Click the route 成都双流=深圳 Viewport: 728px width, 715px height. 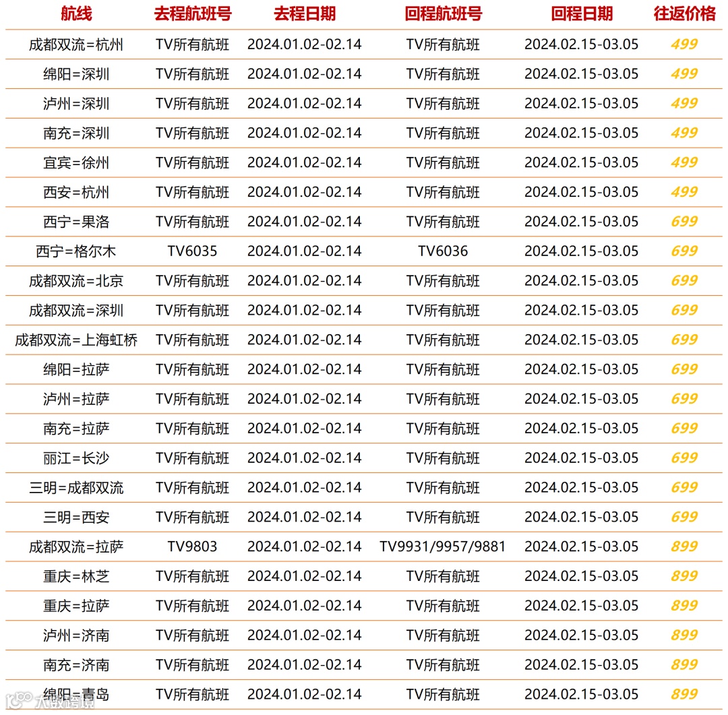click(x=76, y=311)
